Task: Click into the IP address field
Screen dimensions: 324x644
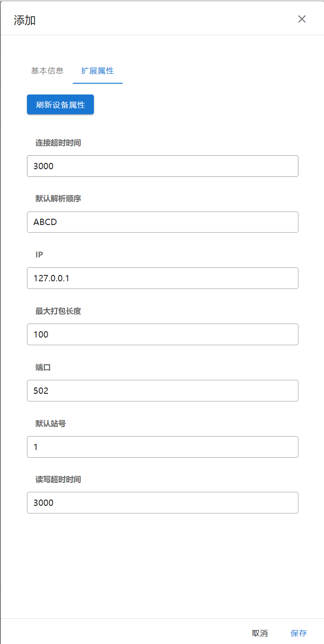Action: (x=162, y=278)
